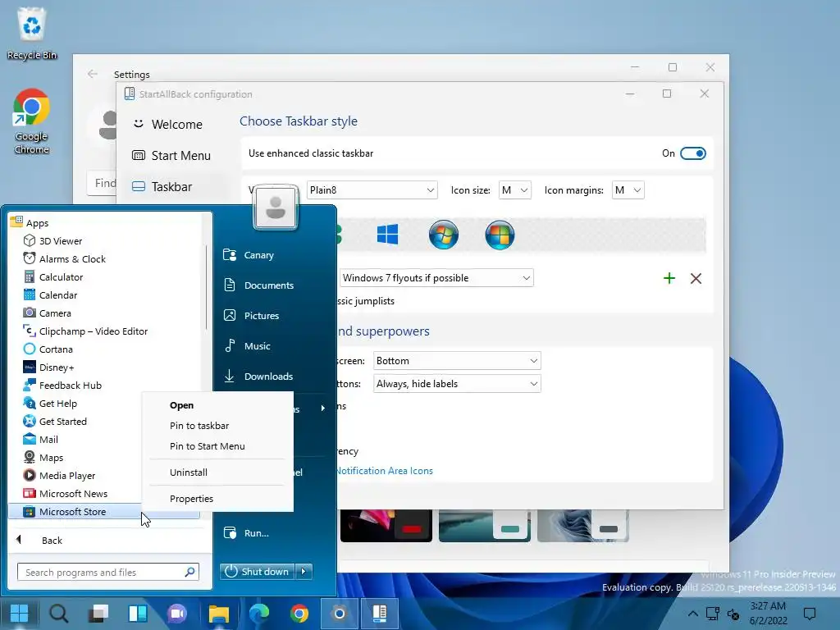Choose the flat Windows logo start button

[x=387, y=235]
